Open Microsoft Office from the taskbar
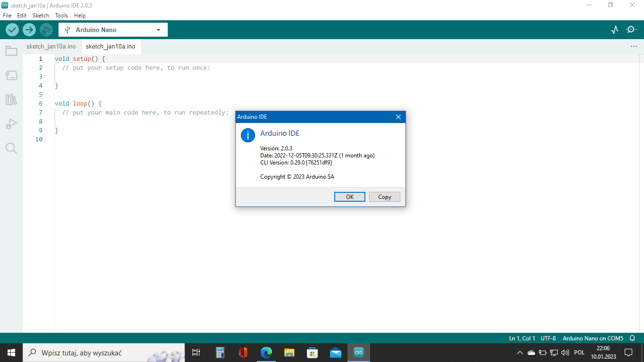 [243, 353]
